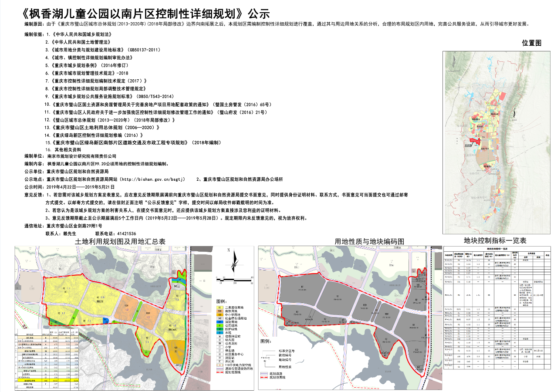Click the 规划道路 symbol in coding map legend

click(x=264, y=374)
